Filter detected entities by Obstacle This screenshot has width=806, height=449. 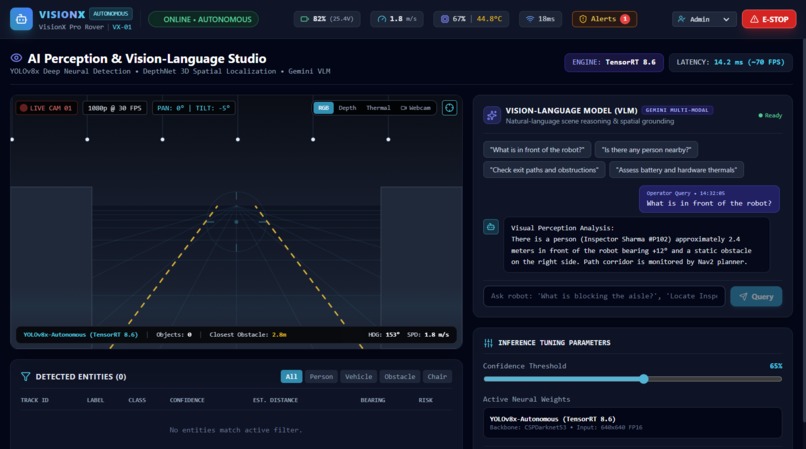(399, 376)
